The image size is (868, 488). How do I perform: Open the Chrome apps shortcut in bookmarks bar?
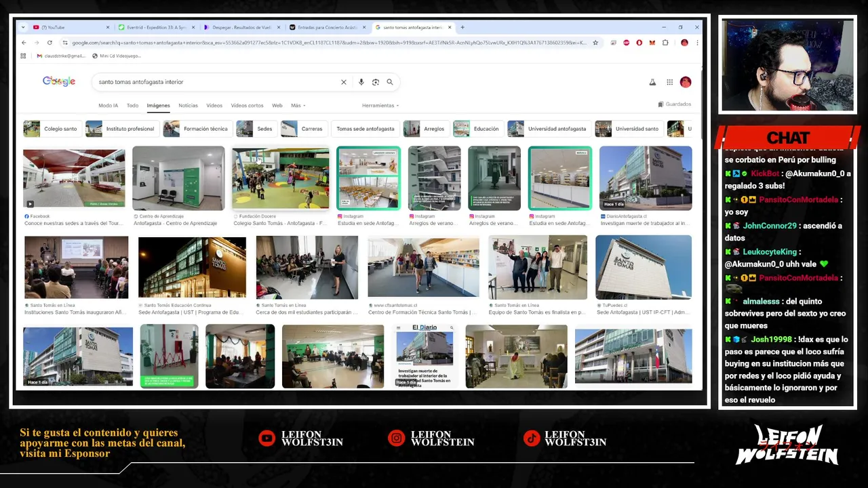(23, 56)
